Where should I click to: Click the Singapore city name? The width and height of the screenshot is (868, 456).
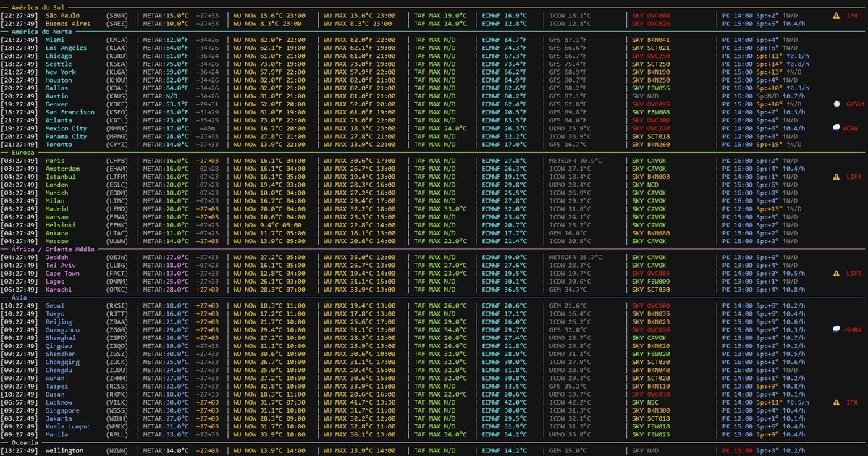pyautogui.click(x=62, y=410)
